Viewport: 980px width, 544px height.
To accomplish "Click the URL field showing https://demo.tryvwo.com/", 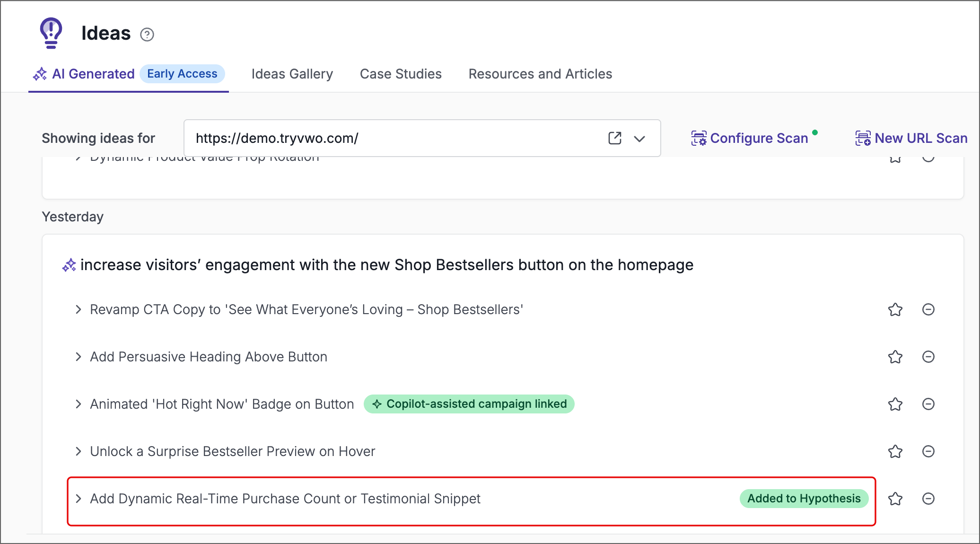I will [x=422, y=138].
